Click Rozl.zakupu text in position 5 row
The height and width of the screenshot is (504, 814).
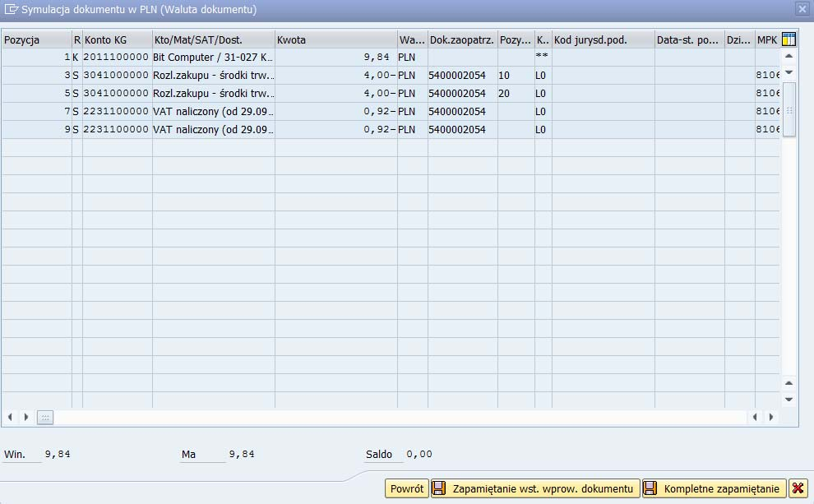click(x=213, y=94)
